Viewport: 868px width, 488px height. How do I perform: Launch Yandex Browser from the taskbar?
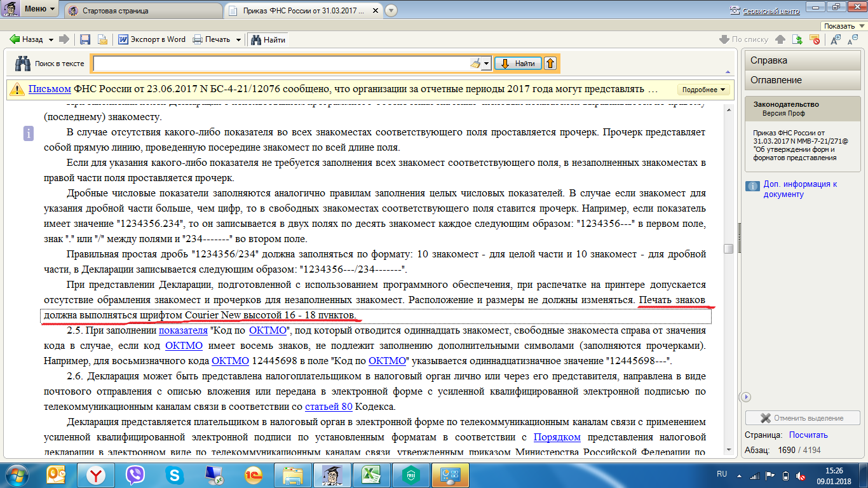point(96,475)
